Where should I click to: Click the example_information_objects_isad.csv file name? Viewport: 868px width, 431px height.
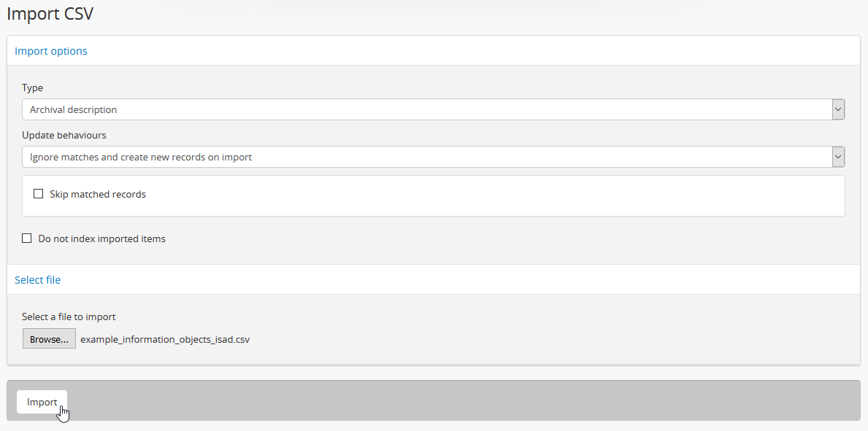[165, 339]
